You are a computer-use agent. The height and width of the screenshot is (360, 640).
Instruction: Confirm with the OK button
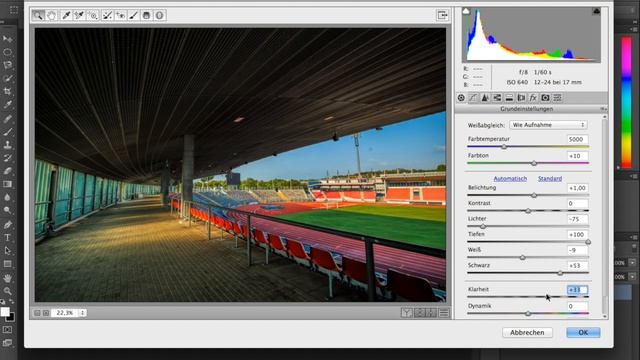583,333
